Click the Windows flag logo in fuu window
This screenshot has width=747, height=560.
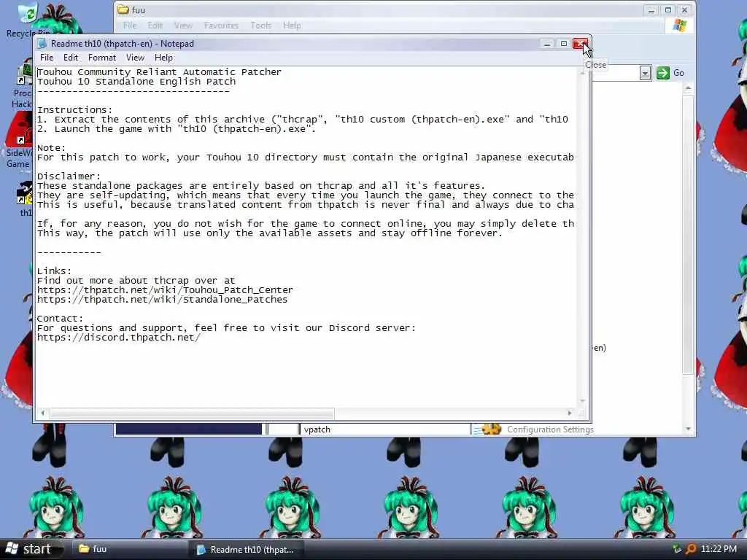(x=680, y=26)
